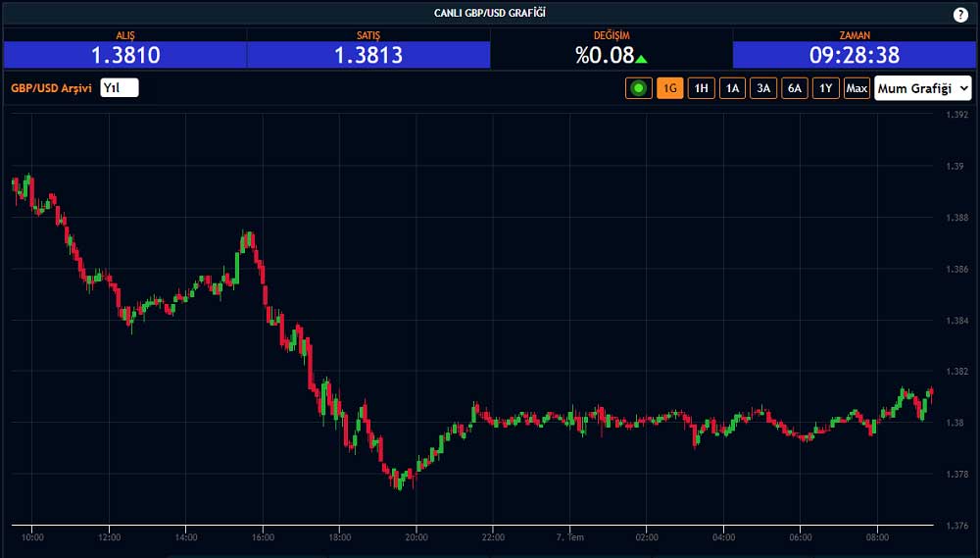This screenshot has height=558, width=980.
Task: Click the peak candle just before 16:00
Action: click(248, 239)
